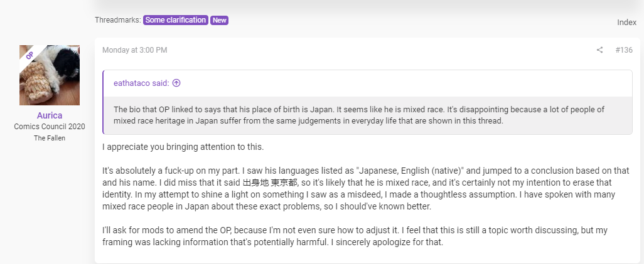Viewport: 644px width, 264px height.
Task: Click the second line of quoted text
Action: click(308, 121)
